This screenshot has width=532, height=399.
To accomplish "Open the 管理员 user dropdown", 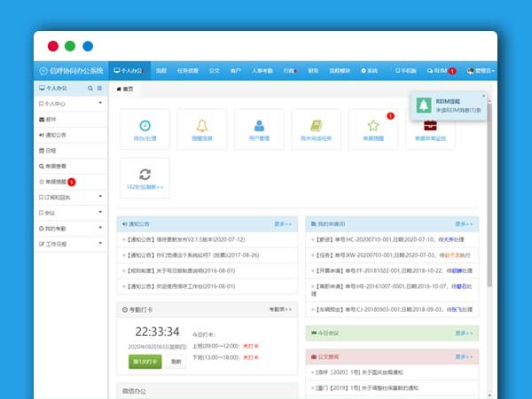I will tap(481, 70).
